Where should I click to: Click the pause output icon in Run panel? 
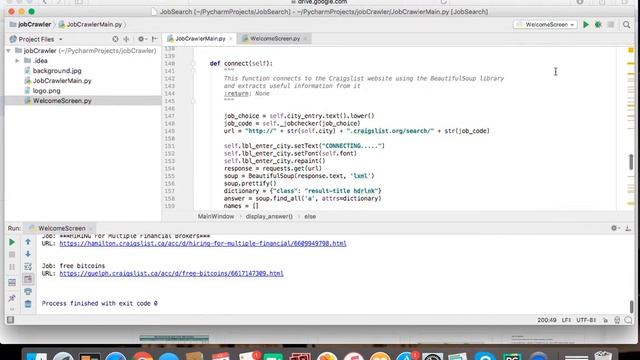12,267
